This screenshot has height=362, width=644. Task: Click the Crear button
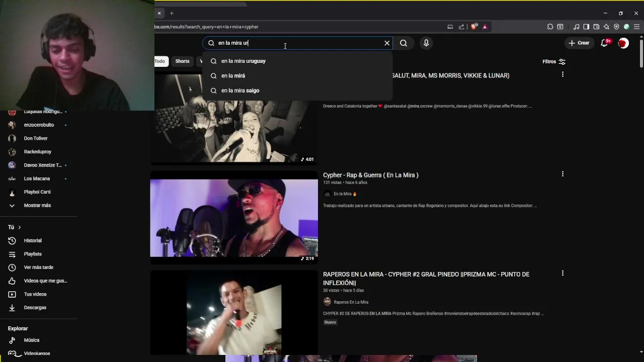pyautogui.click(x=579, y=43)
